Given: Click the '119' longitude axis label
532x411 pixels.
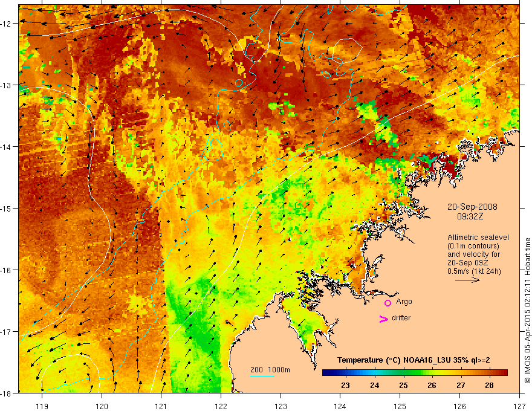Looking at the screenshot, I should 42,406.
